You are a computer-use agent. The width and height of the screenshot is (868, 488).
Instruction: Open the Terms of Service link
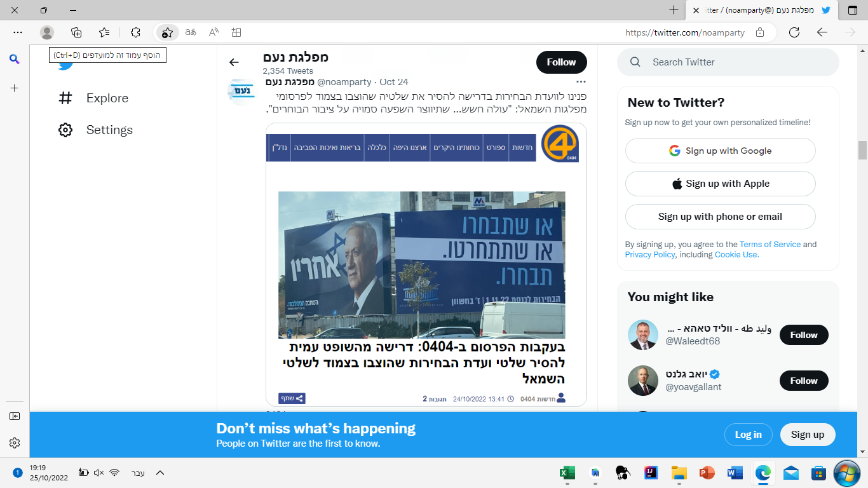(x=770, y=245)
